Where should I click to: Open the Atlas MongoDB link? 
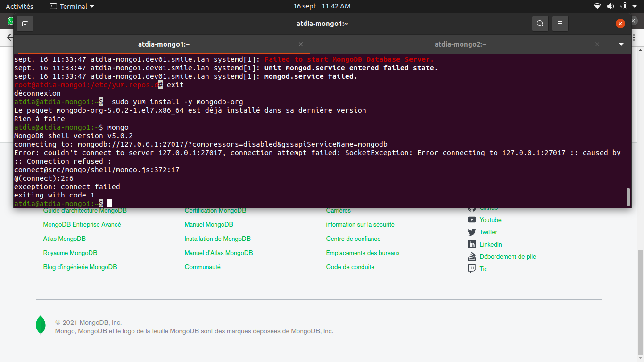tap(65, 239)
